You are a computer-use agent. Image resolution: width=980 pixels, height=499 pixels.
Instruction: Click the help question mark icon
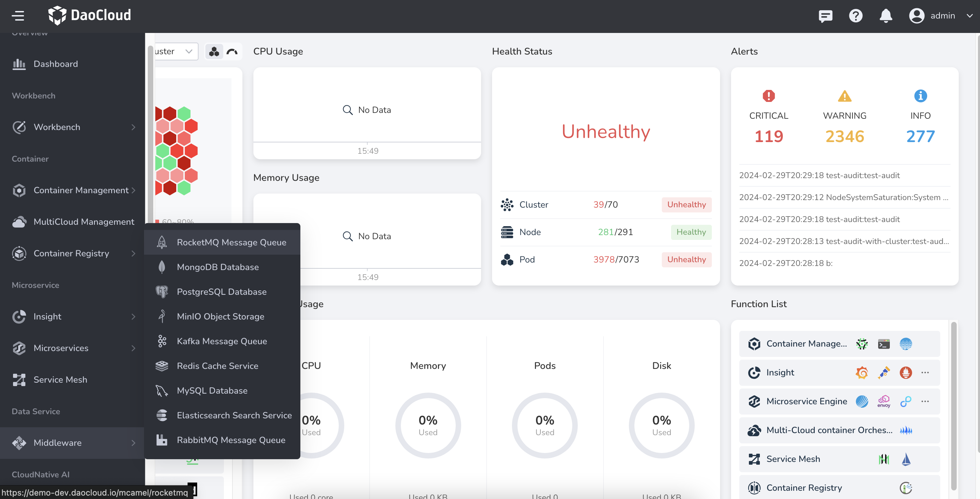(x=856, y=15)
